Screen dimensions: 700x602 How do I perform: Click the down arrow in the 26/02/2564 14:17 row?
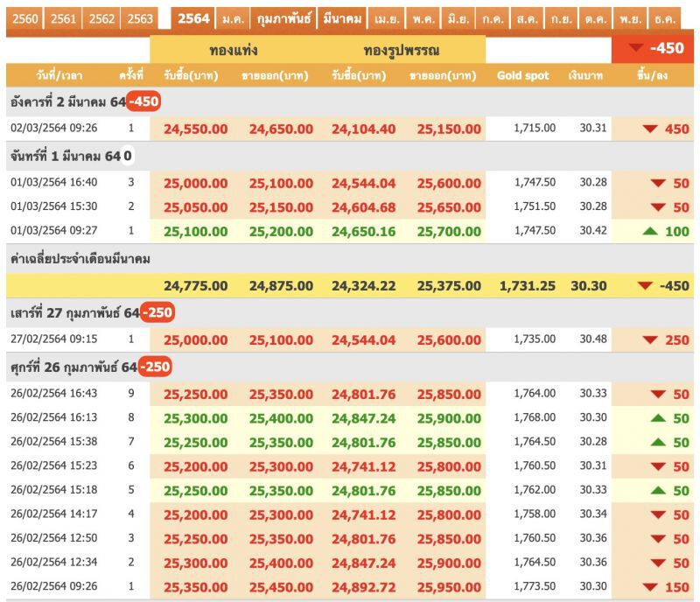pyautogui.click(x=658, y=514)
